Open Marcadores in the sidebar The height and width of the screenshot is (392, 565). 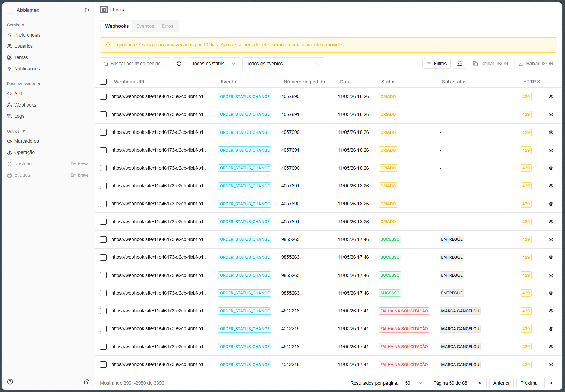27,141
